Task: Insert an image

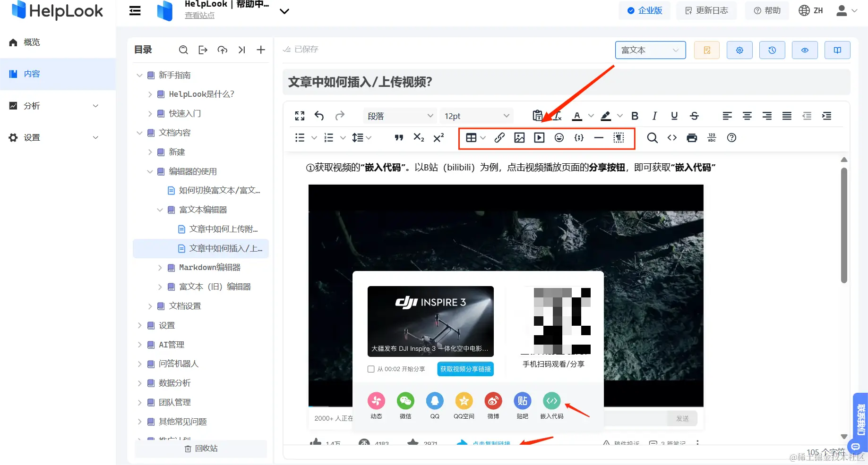Action: pyautogui.click(x=519, y=137)
